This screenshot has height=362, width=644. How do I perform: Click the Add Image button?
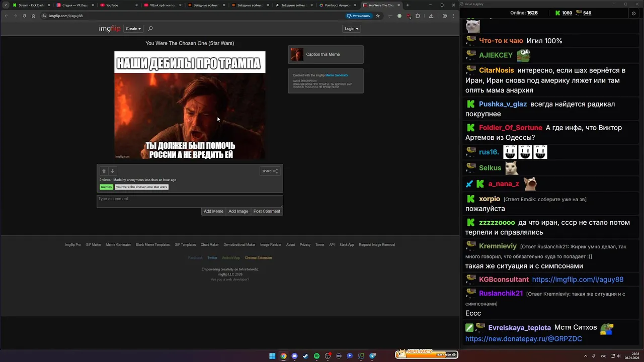238,211
